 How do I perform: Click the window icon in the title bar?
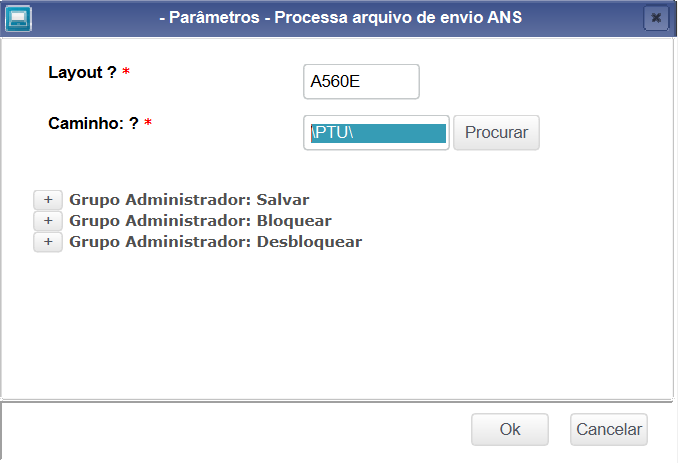(x=18, y=17)
